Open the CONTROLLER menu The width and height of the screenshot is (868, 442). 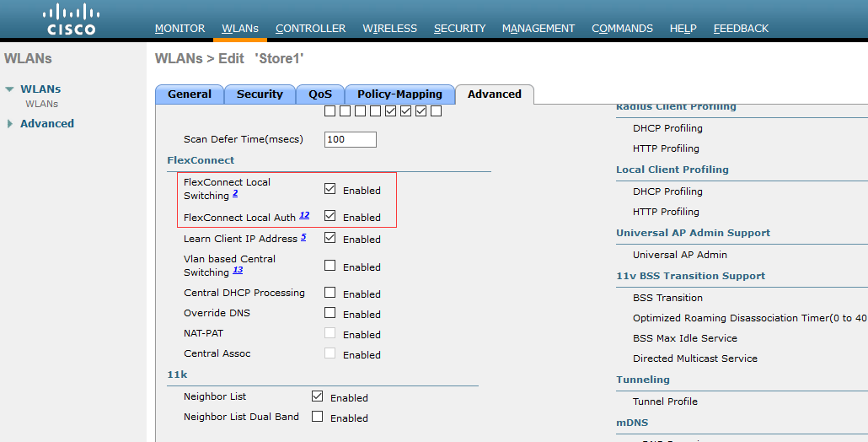(311, 28)
